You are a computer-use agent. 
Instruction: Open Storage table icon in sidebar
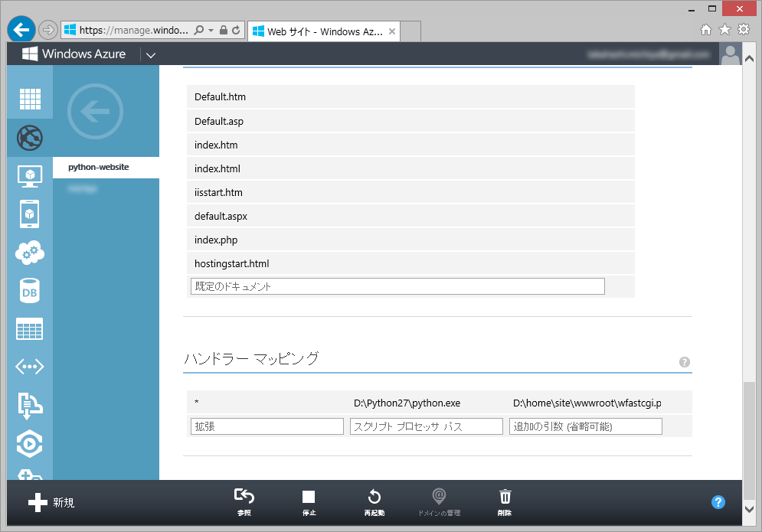(x=30, y=329)
